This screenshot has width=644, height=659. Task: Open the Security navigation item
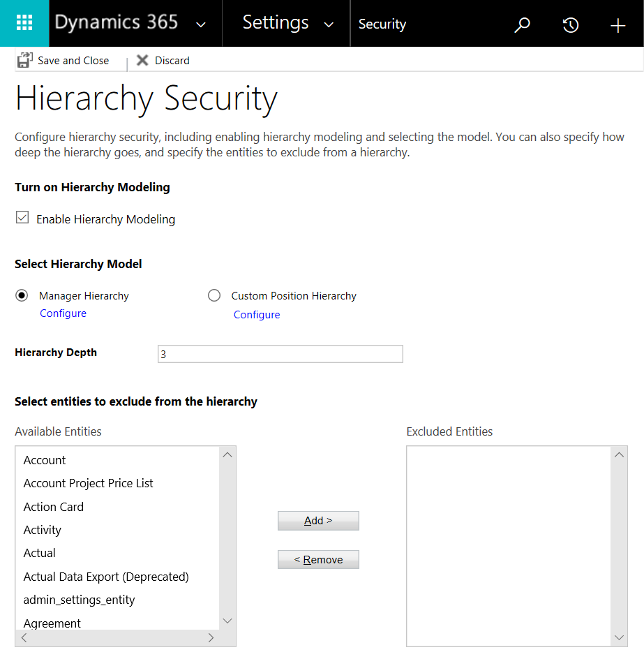coord(382,24)
